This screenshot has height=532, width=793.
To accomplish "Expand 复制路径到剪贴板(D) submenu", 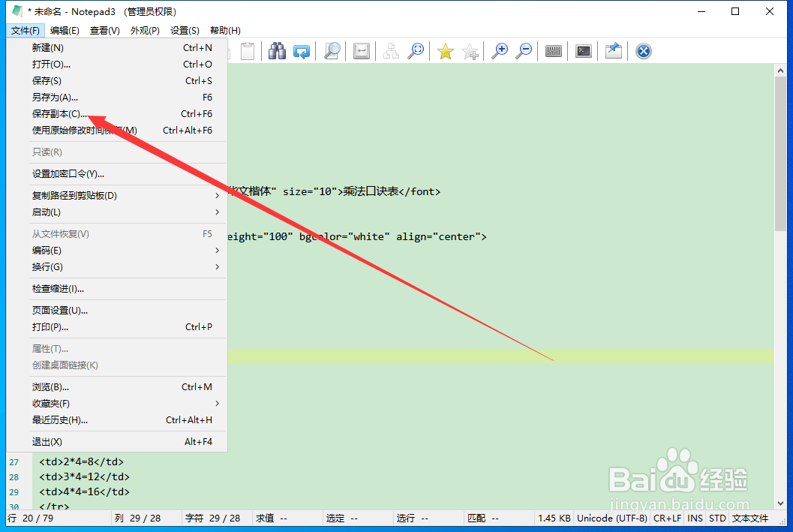I will coord(117,196).
